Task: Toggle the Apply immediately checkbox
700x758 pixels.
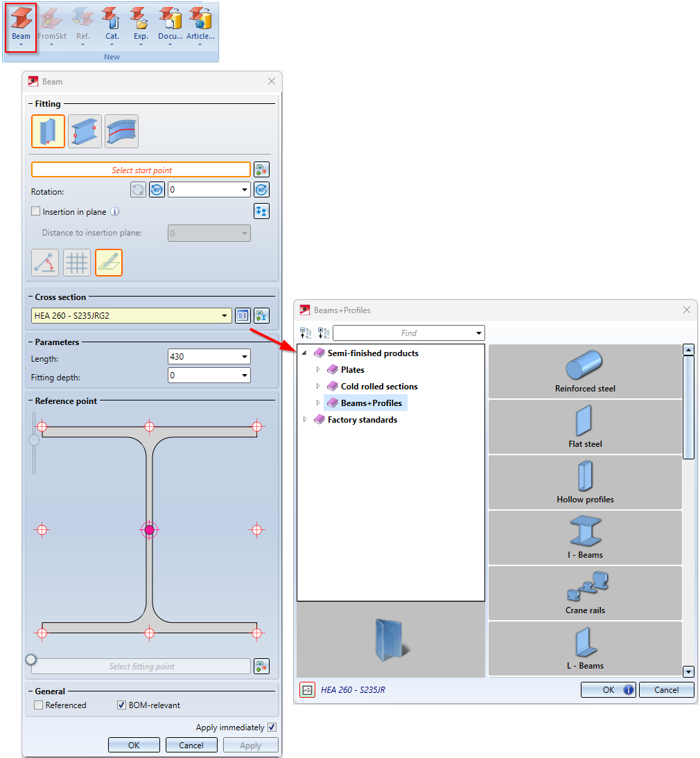Action: 272,727
